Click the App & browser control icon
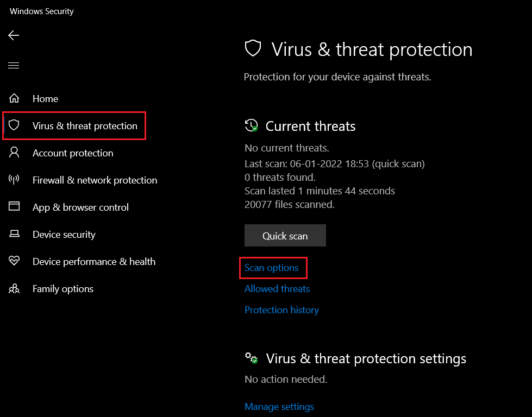Screen dimensions: 532x417 coord(14,207)
